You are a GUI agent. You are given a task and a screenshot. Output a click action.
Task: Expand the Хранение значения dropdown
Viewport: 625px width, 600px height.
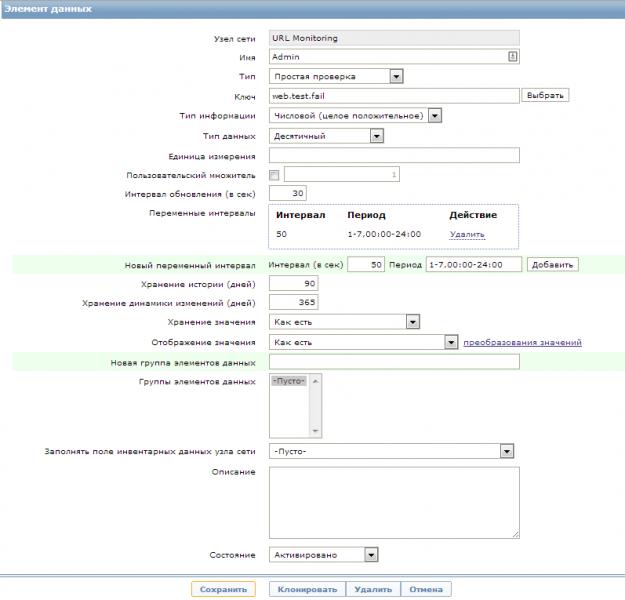click(x=344, y=322)
